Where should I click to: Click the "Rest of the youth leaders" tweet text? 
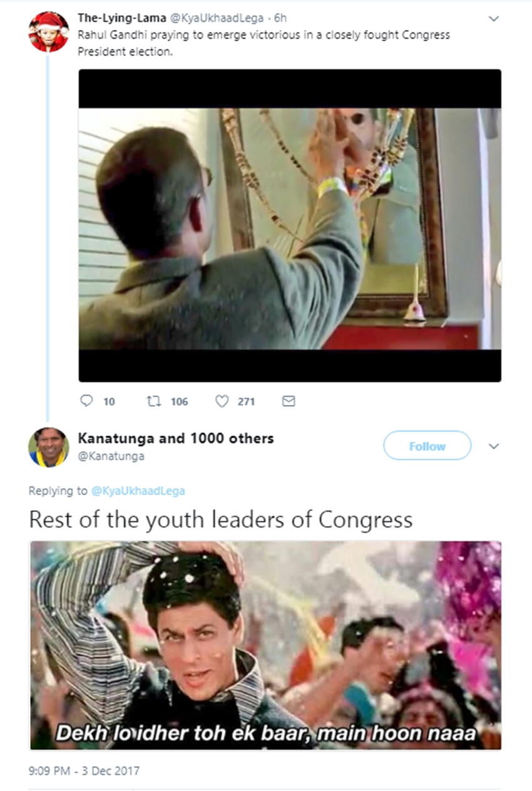click(221, 520)
